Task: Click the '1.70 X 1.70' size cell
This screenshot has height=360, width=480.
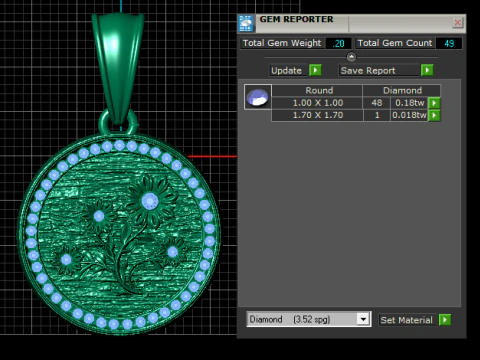Action: click(317, 115)
